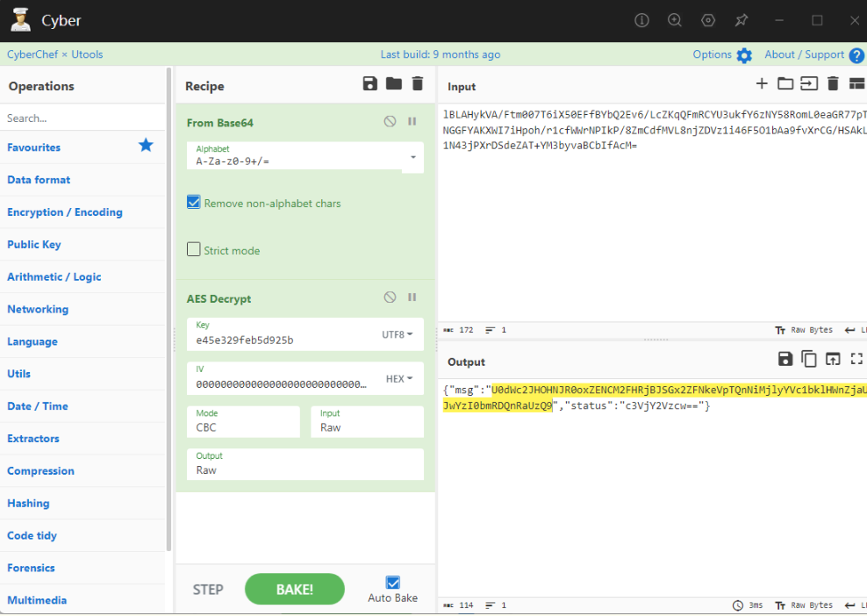The height and width of the screenshot is (616, 867).
Task: Click the AES IV input field
Action: point(282,379)
